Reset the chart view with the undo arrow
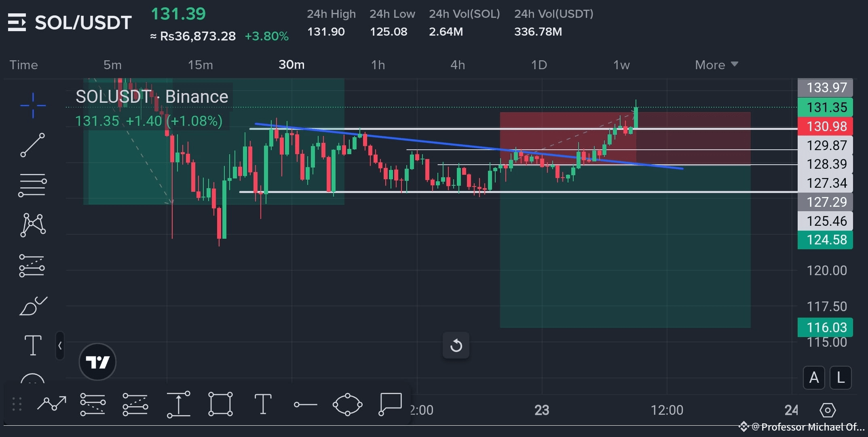 coord(456,345)
